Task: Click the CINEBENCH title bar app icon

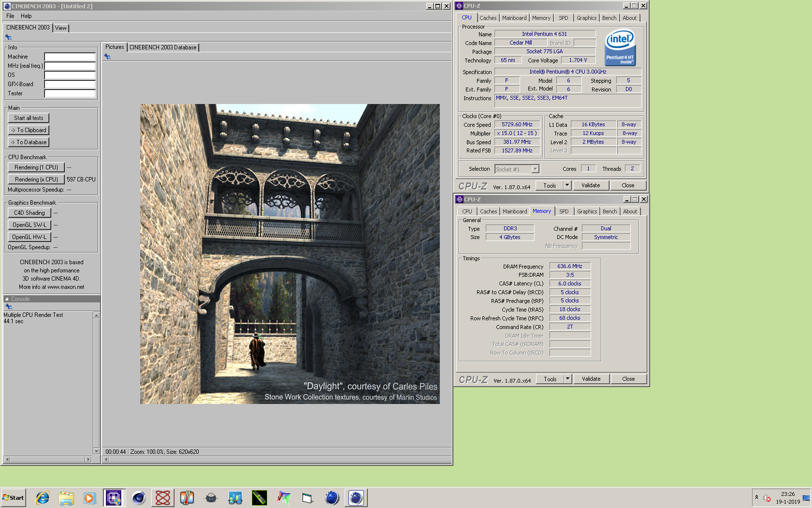Action: (x=7, y=6)
